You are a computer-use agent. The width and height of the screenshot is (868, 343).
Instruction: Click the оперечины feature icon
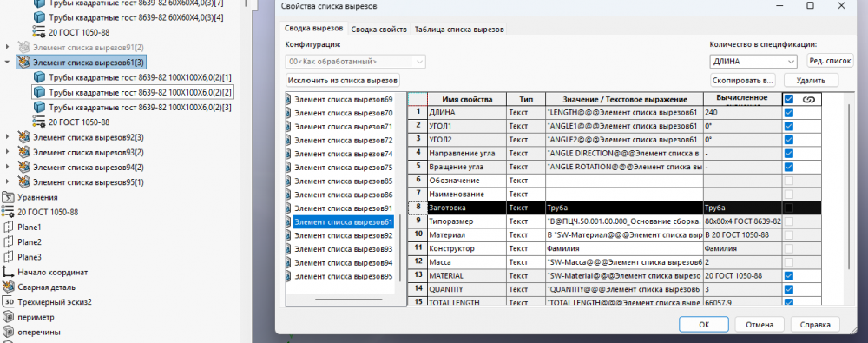coord(9,332)
